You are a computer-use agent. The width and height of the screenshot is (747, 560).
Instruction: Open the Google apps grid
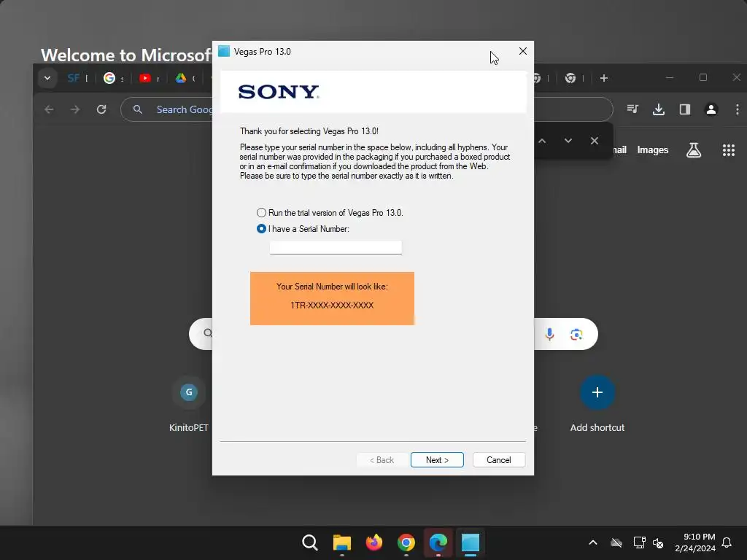[729, 150]
